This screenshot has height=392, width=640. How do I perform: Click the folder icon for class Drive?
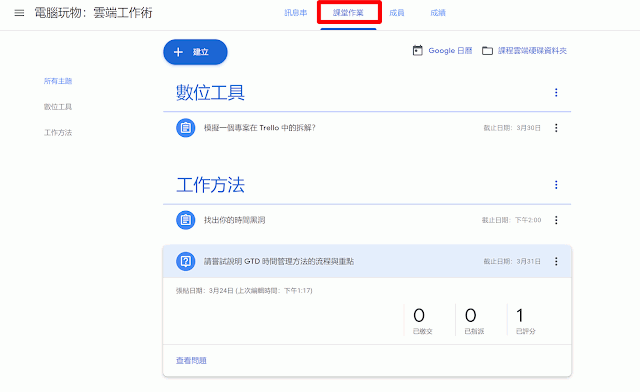[487, 51]
